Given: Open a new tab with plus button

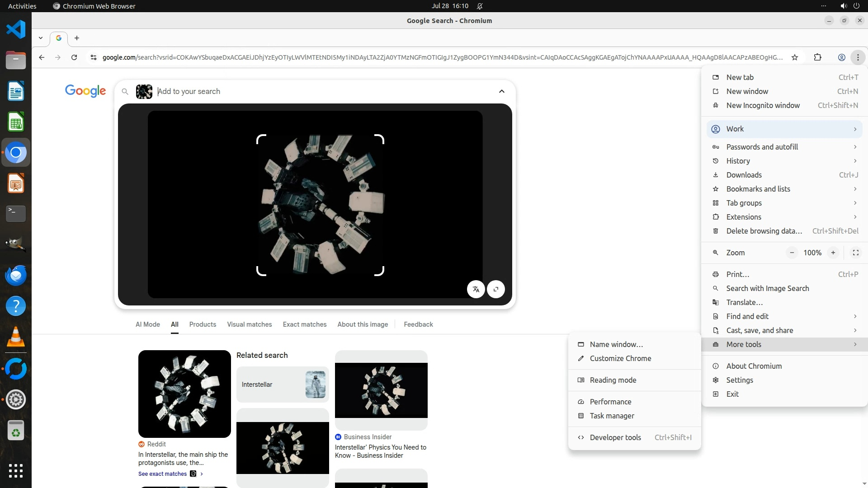Looking at the screenshot, I should (77, 38).
